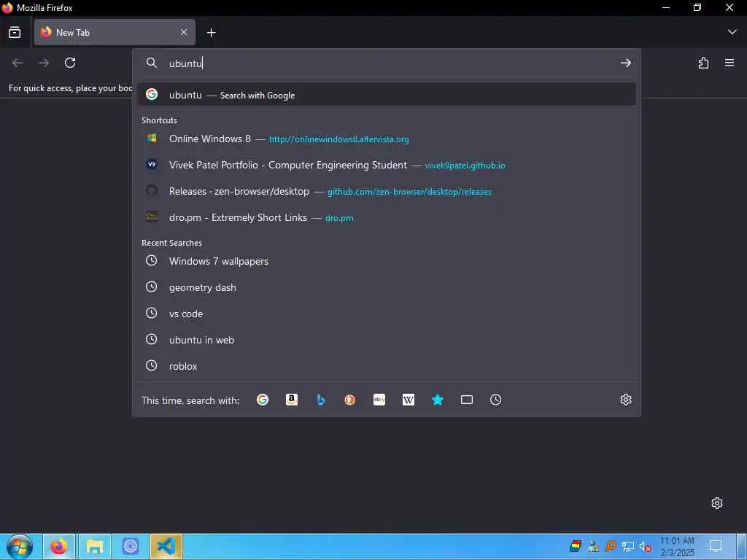
Task: Search with Google one-off engine icon
Action: click(263, 400)
